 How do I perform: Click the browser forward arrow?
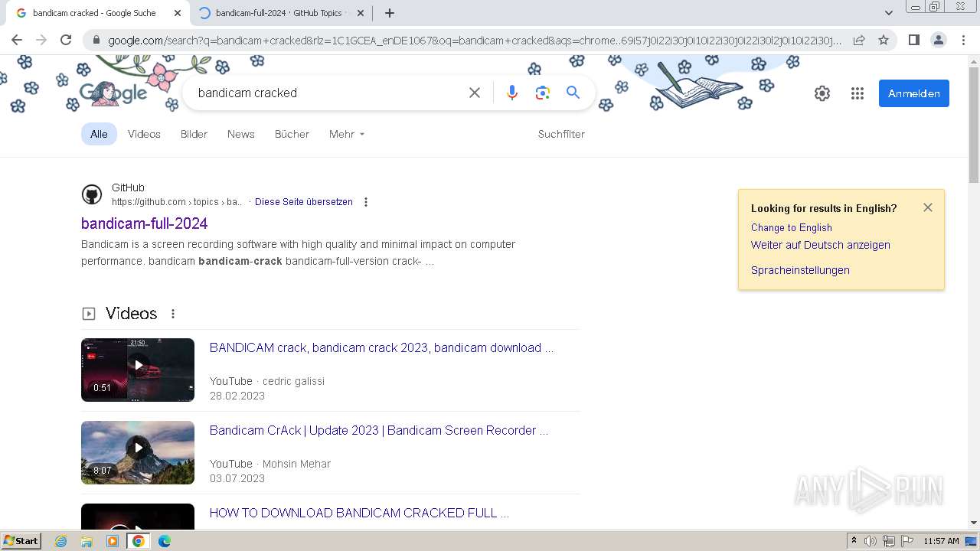tap(41, 40)
